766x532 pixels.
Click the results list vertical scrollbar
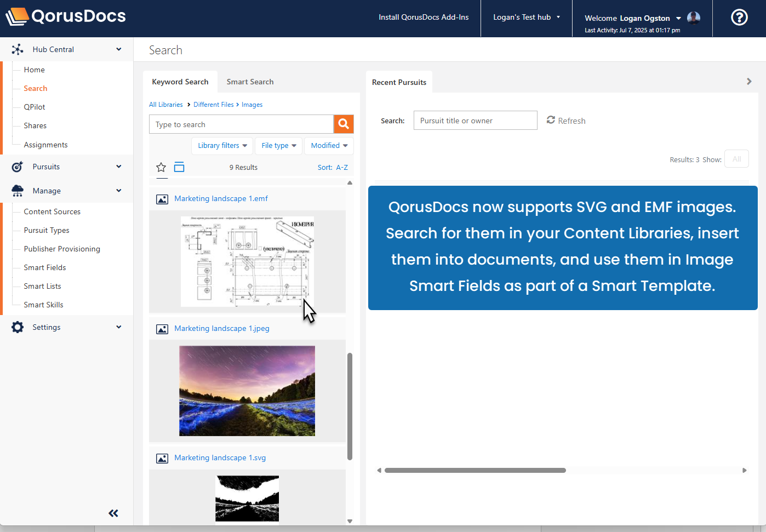(350, 407)
